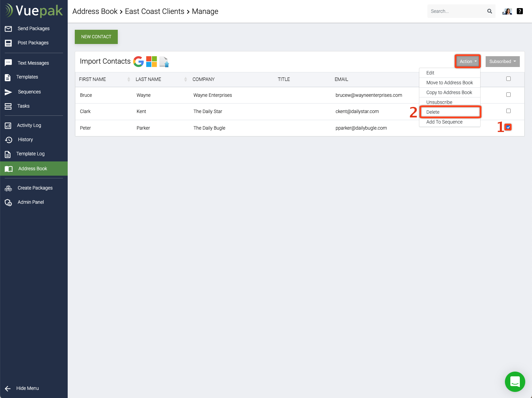Select Add To Sequence menu option
The height and width of the screenshot is (398, 532).
click(444, 122)
